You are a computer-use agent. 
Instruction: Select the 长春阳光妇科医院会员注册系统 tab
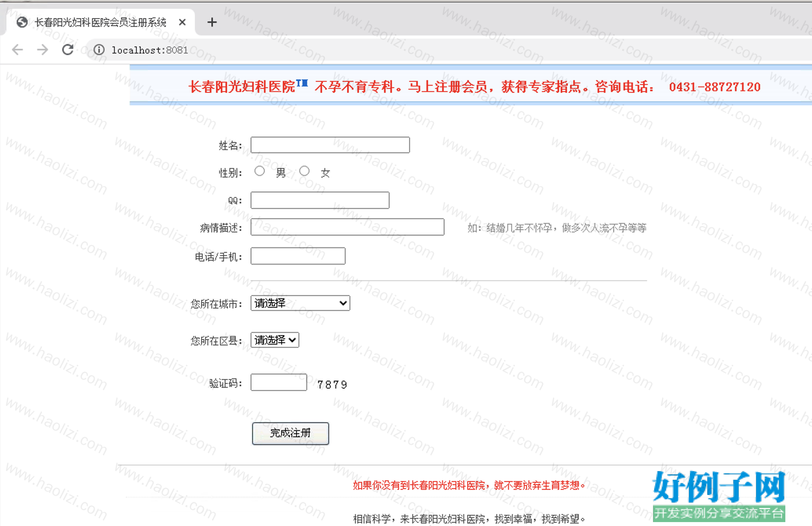click(100, 22)
